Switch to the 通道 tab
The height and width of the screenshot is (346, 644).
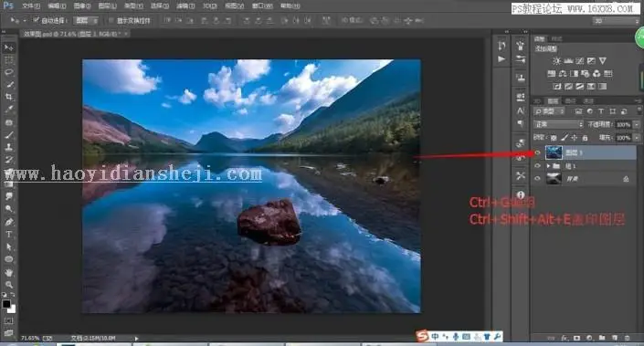pos(570,101)
